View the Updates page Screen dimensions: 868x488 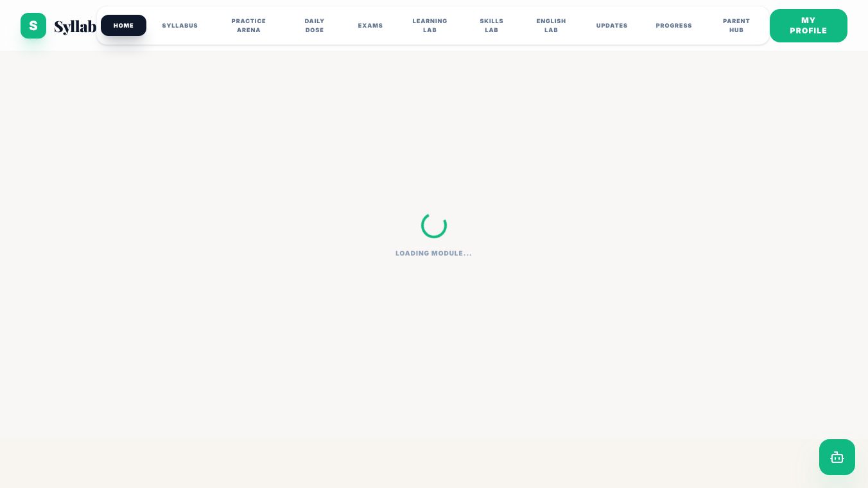click(612, 26)
